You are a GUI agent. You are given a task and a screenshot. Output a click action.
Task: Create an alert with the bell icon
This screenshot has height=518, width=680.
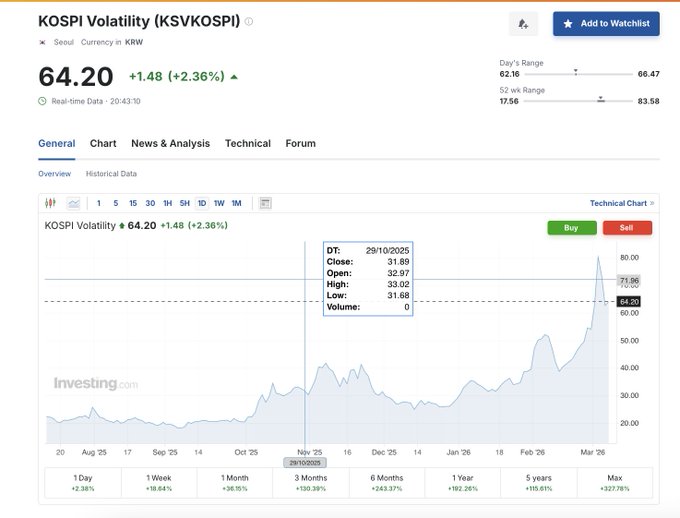pyautogui.click(x=523, y=23)
